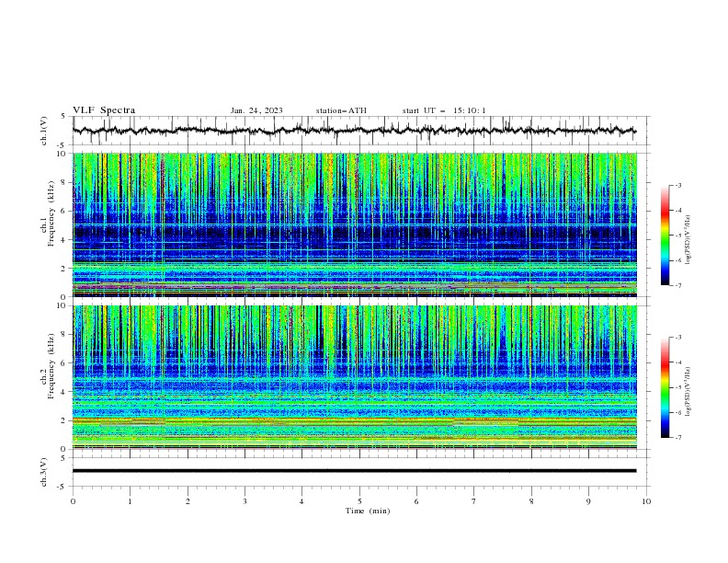Click the ch.1 spectrogram panel
The image size is (728, 563).
coord(354,224)
